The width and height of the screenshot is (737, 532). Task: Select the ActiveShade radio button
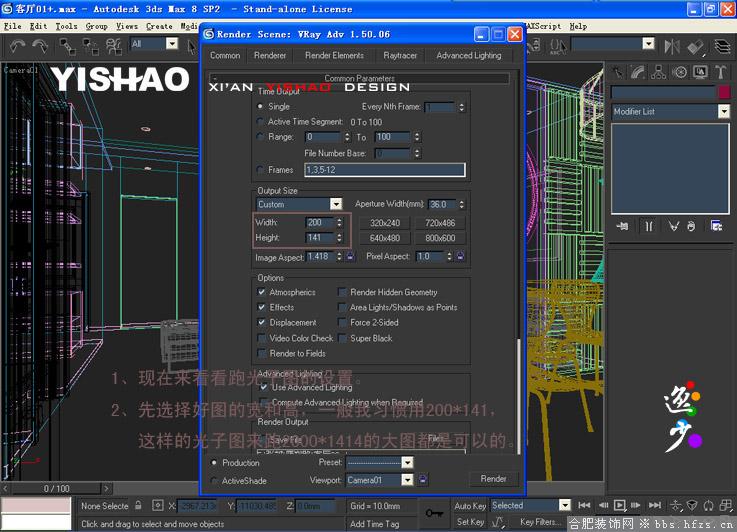pyautogui.click(x=215, y=481)
